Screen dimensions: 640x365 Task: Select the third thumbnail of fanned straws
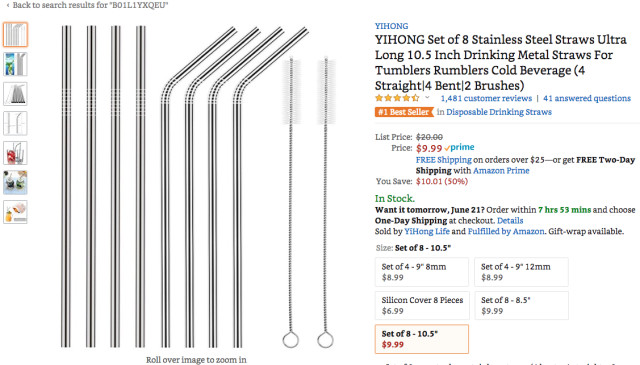(x=16, y=94)
